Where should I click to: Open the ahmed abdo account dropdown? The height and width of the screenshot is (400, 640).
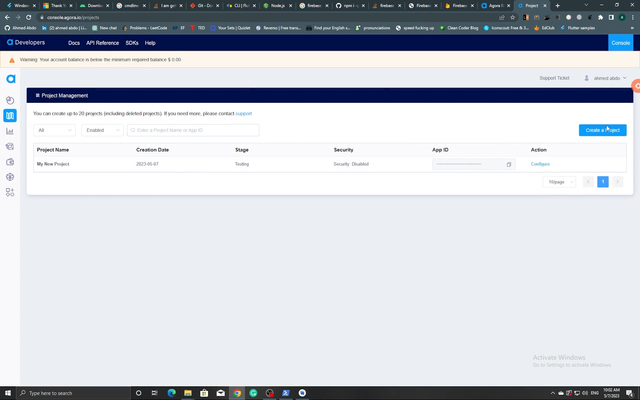point(610,78)
